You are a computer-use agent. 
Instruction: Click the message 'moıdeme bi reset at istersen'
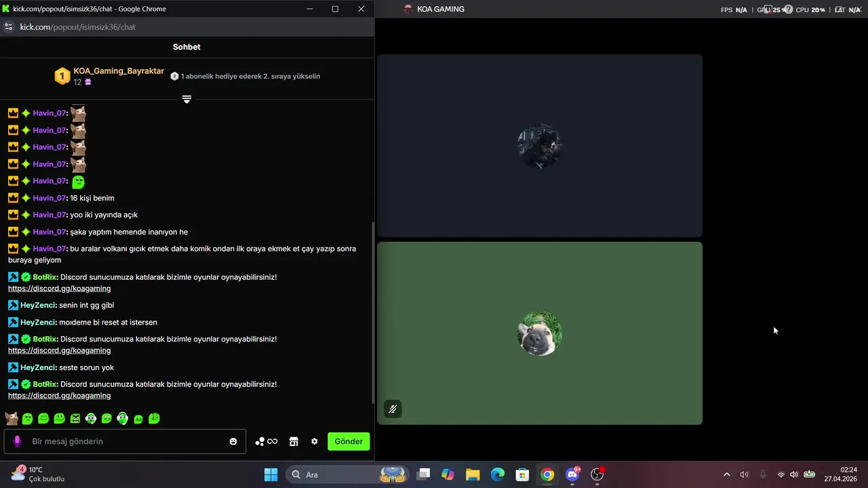(x=108, y=323)
